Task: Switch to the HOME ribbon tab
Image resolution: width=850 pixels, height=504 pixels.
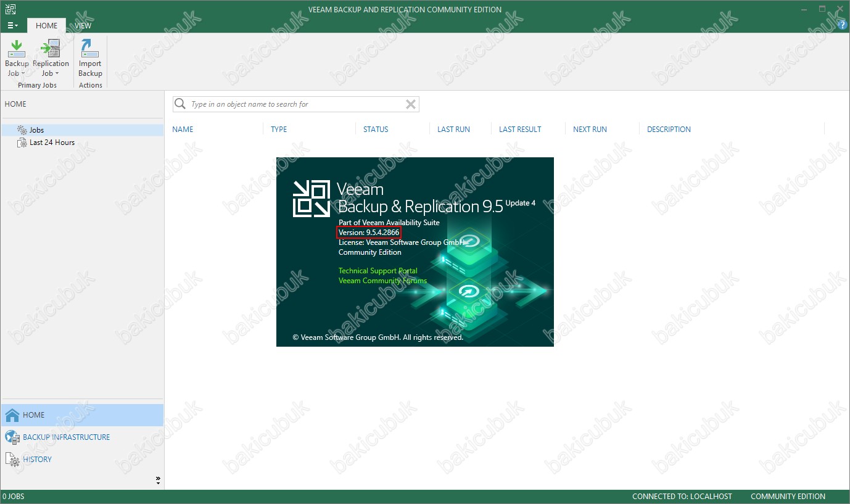Action: click(46, 25)
